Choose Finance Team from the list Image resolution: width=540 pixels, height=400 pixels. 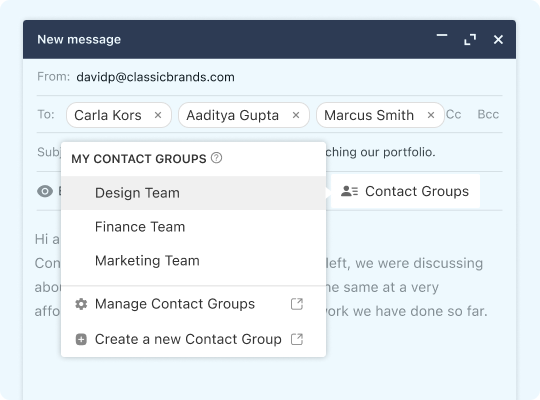tap(194, 227)
